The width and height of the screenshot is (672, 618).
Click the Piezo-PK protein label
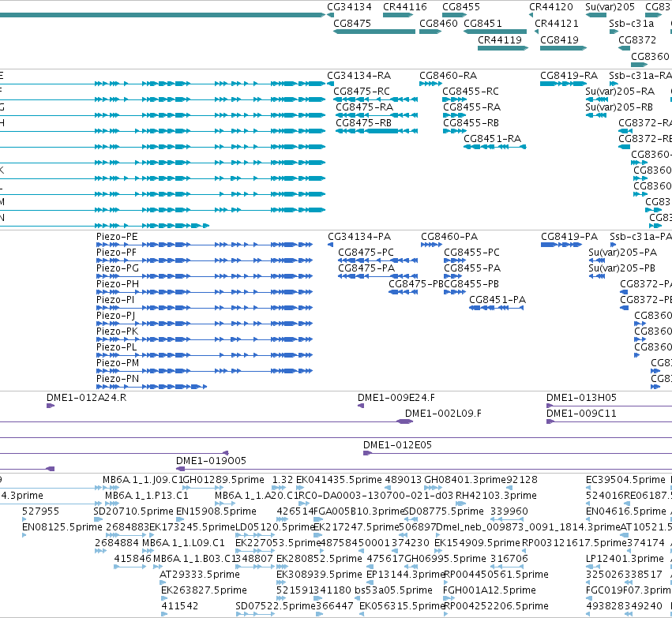click(117, 332)
